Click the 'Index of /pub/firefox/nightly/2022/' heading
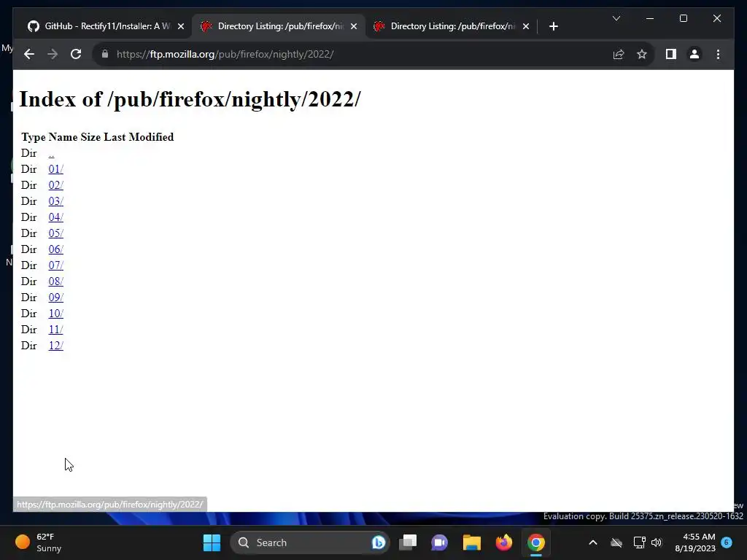 click(x=190, y=99)
